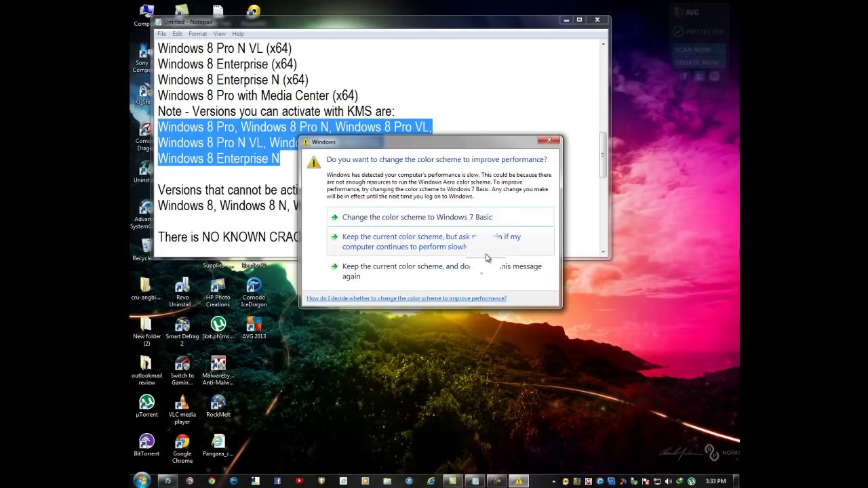Select Smart Defrag 2 desktop icon

182,332
